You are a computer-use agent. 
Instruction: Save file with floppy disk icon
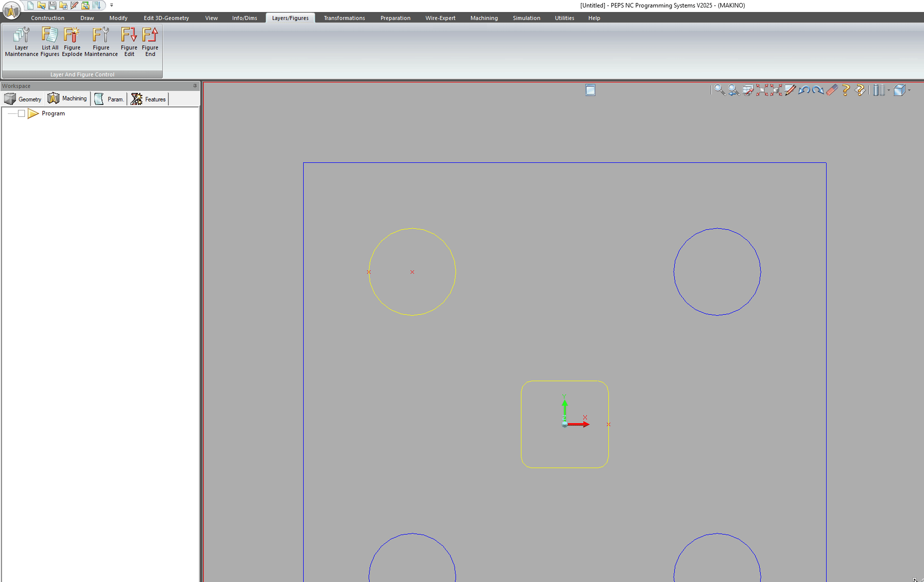tap(52, 5)
